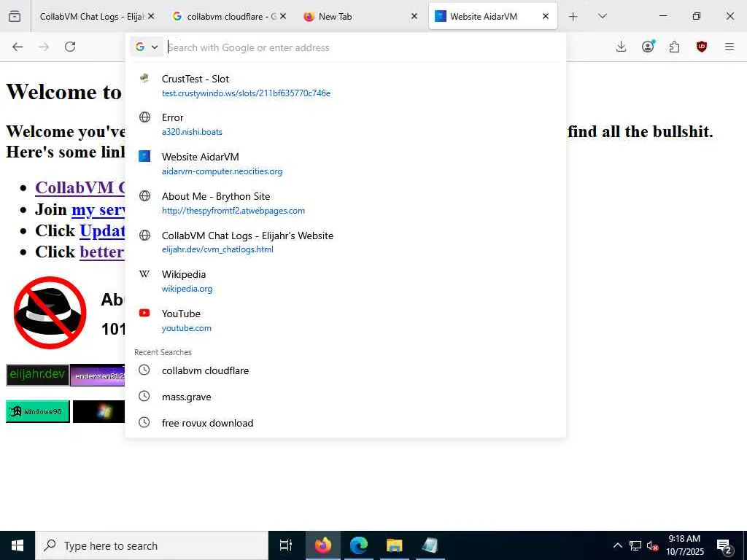Viewport: 747px width, 560px height.
Task: Click the muted volume tray icon
Action: tap(652, 545)
